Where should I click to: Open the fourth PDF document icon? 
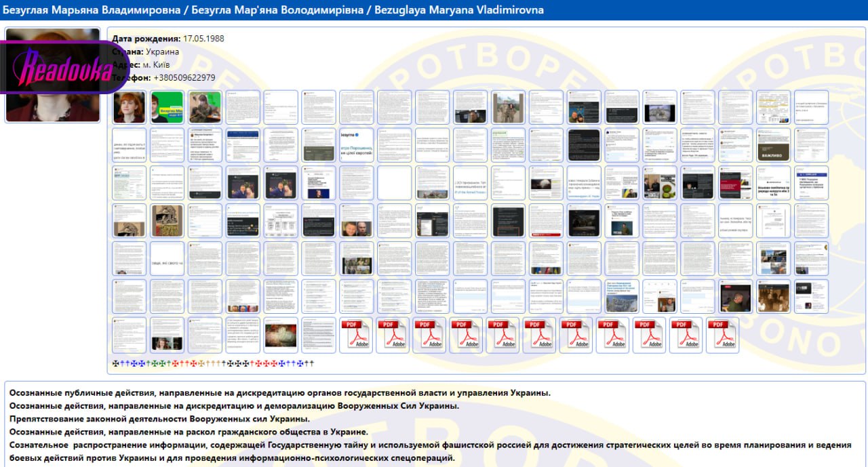[466, 335]
